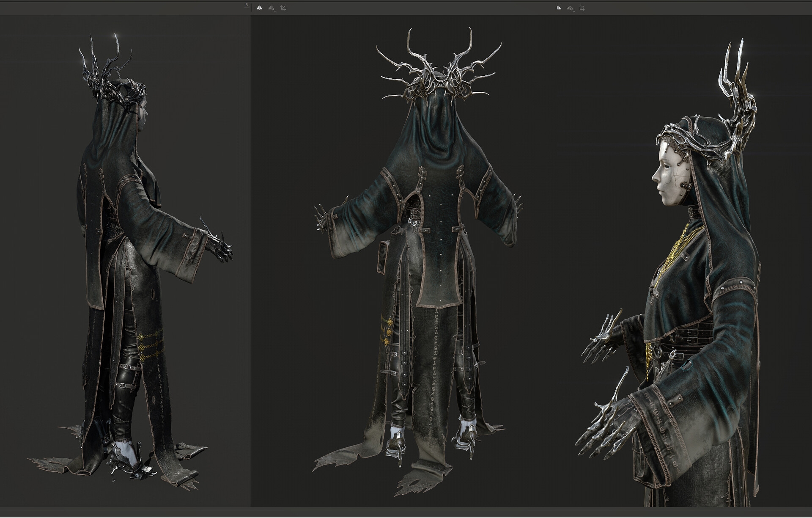Click the axis manipulator icon in right toolbar
Image resolution: width=812 pixels, height=518 pixels.
coord(582,8)
